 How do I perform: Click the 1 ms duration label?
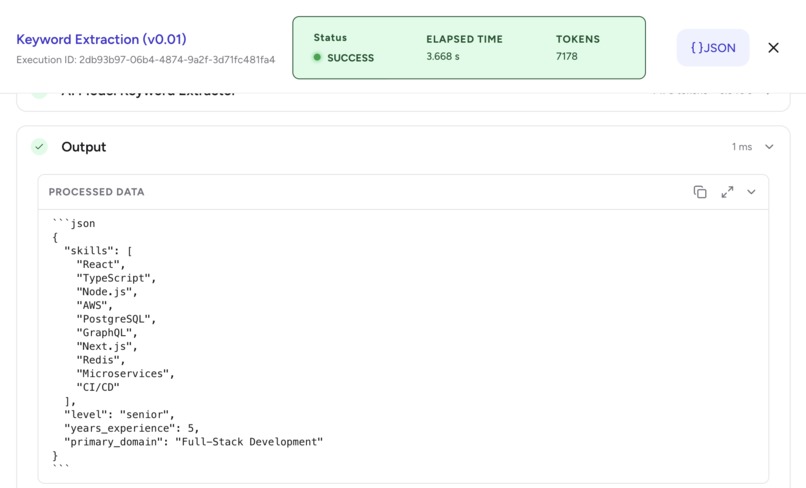coord(742,147)
